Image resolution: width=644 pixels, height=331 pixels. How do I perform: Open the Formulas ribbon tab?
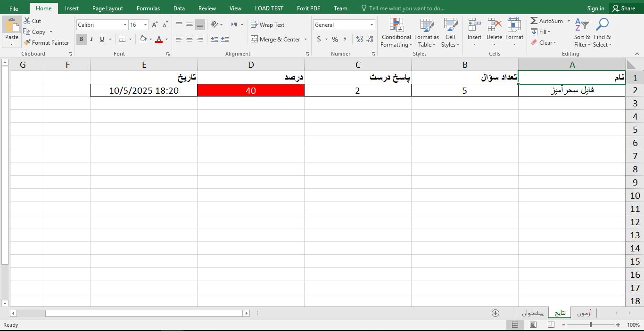pos(148,8)
